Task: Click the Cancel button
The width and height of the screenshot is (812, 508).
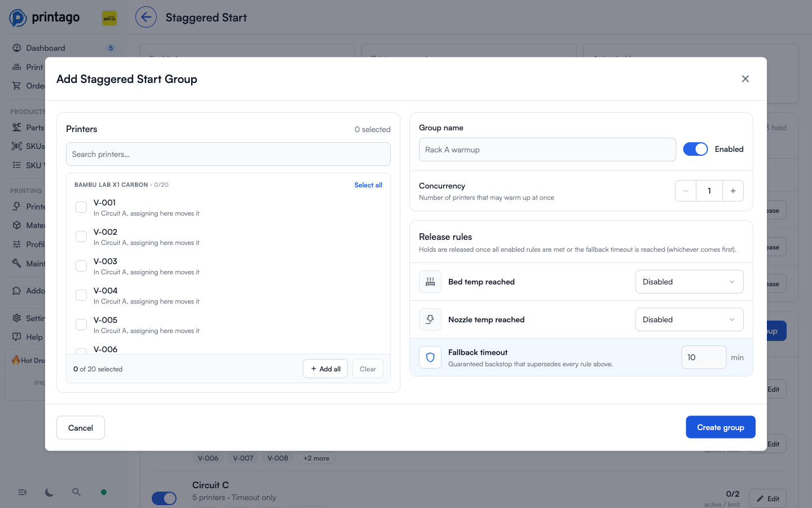Action: click(x=81, y=428)
